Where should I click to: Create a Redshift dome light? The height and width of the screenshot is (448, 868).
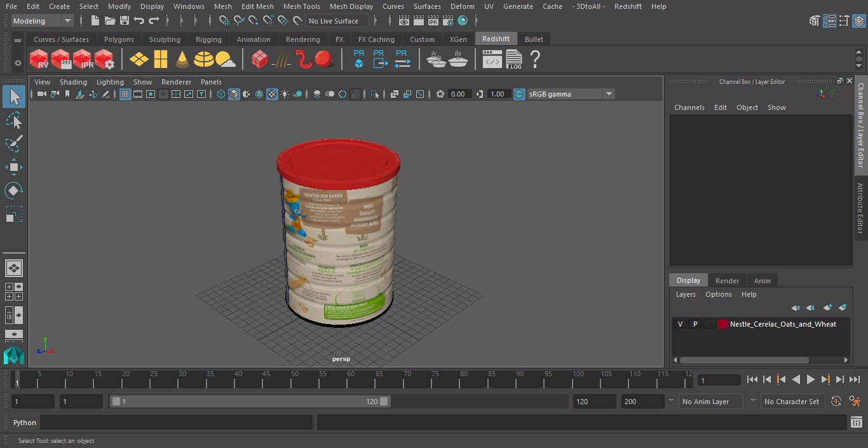[x=203, y=60]
